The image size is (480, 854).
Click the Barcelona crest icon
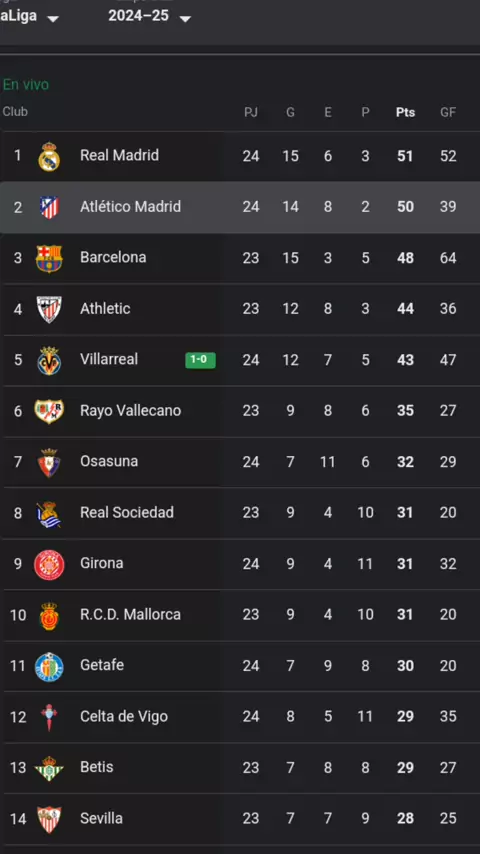pos(49,258)
